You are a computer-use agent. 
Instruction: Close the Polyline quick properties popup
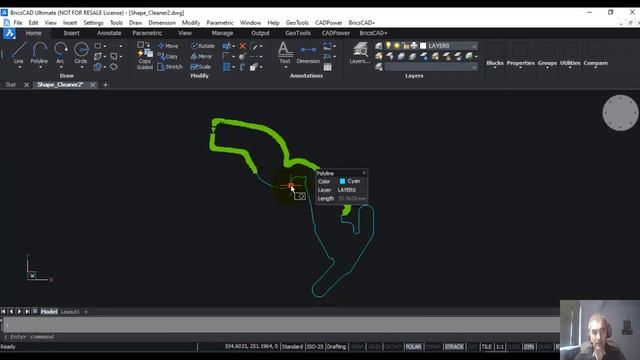coord(364,173)
